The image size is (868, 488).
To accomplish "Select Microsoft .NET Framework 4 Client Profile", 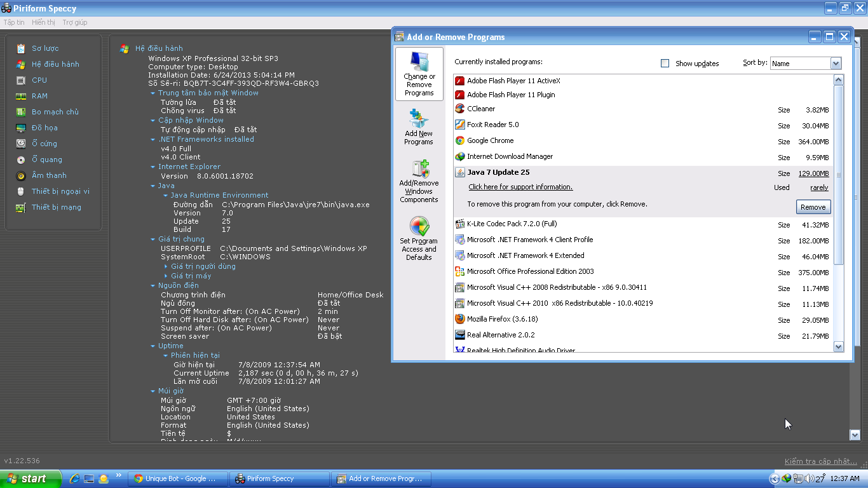I will 643,240.
